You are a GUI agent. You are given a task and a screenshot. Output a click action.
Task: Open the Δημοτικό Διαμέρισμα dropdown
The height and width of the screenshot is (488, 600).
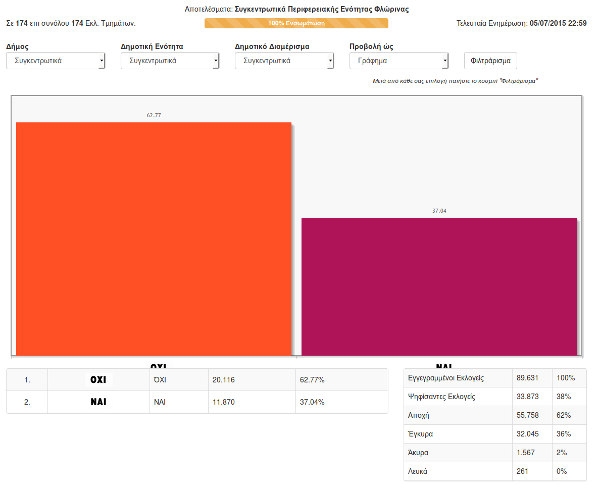coord(284,61)
